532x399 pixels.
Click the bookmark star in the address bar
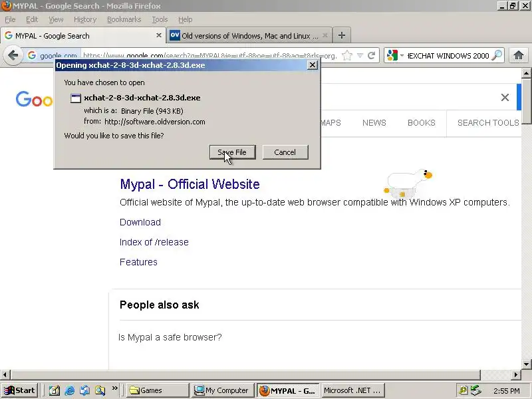tap(347, 55)
